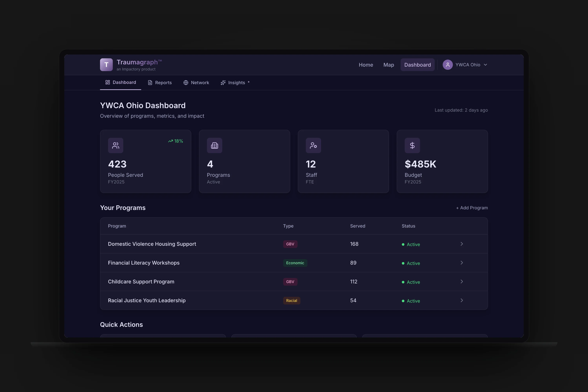Click the Active status of Racial Justice row

click(411, 301)
